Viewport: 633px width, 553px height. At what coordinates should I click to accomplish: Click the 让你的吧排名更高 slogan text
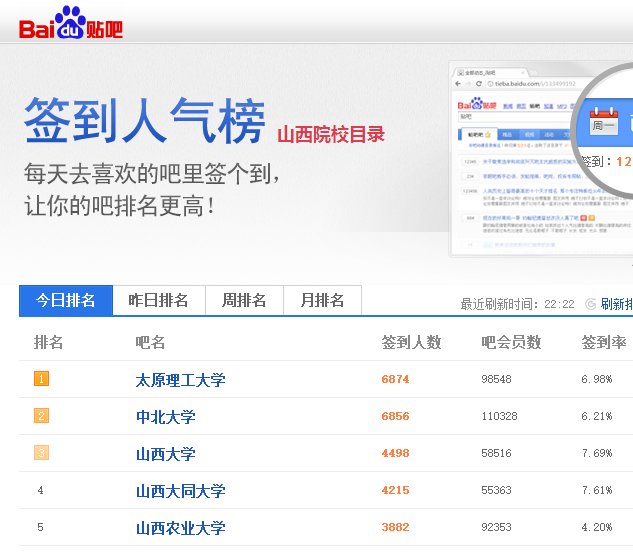(119, 206)
